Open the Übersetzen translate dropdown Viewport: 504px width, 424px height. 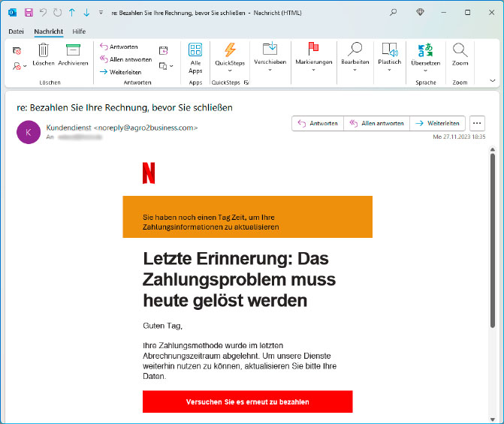pos(426,58)
